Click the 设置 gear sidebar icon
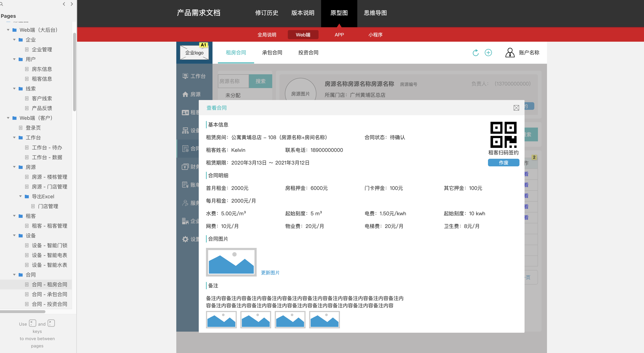The height and width of the screenshot is (353, 644). 185,239
